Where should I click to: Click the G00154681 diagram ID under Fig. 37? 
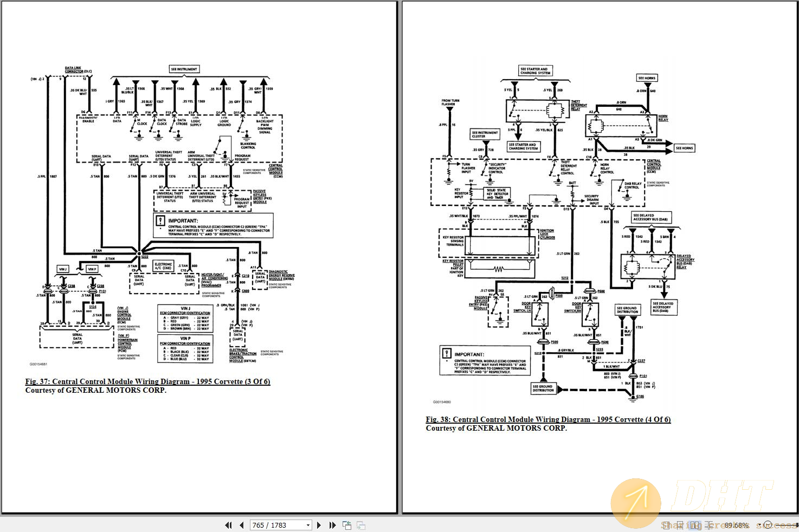point(38,365)
